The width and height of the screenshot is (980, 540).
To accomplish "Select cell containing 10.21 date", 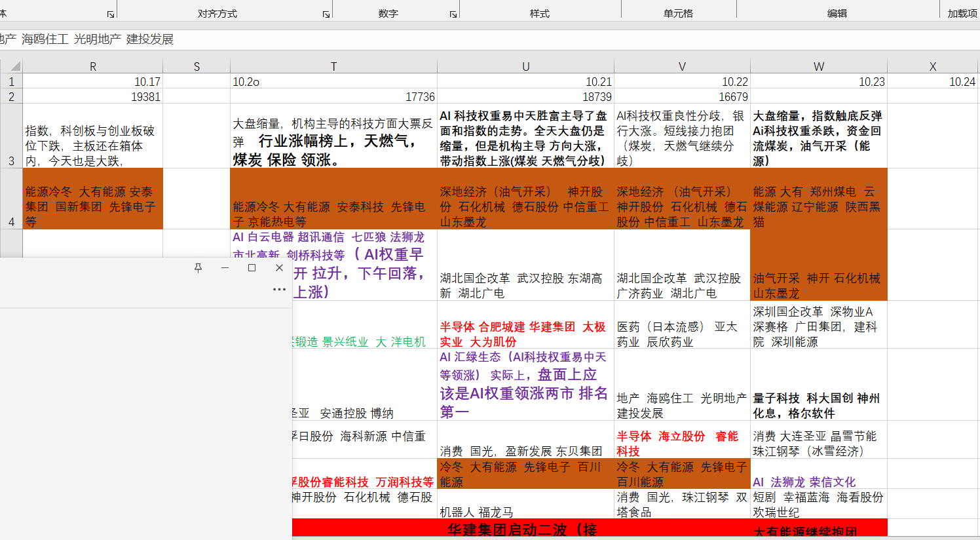I will (x=525, y=81).
